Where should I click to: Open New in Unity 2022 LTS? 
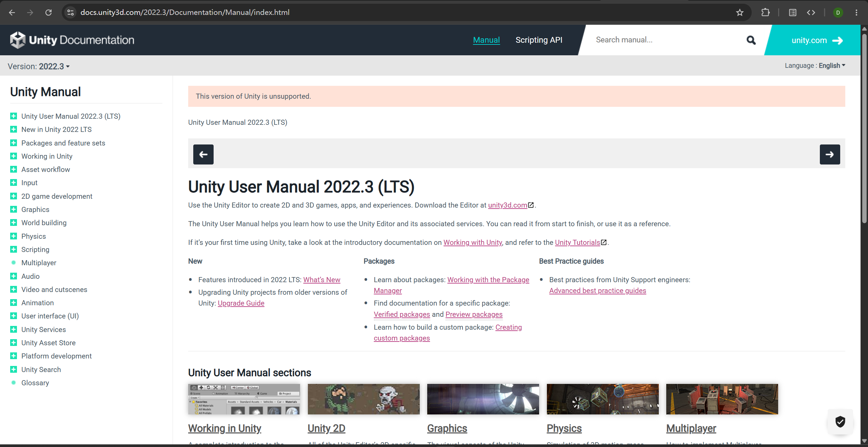(x=56, y=129)
